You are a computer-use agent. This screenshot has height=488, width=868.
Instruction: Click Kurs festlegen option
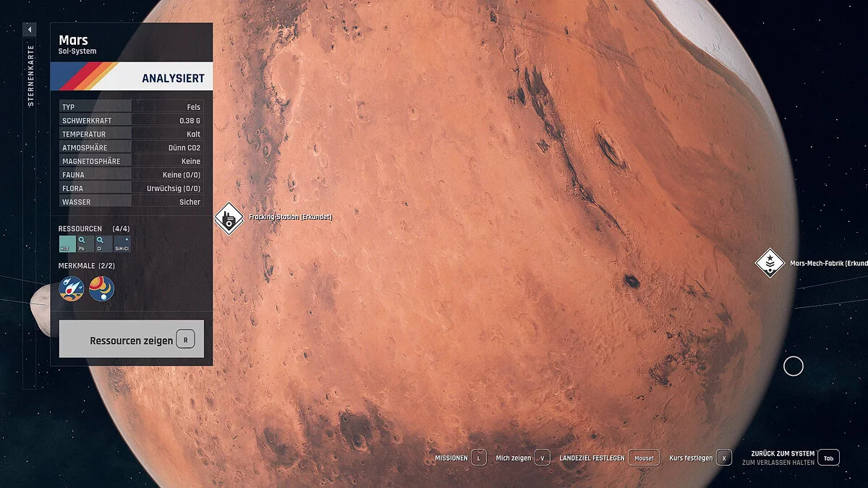pyautogui.click(x=690, y=458)
